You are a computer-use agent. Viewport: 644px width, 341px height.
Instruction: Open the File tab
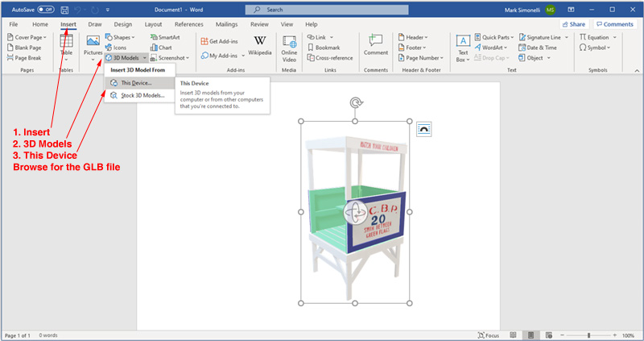[x=14, y=24]
